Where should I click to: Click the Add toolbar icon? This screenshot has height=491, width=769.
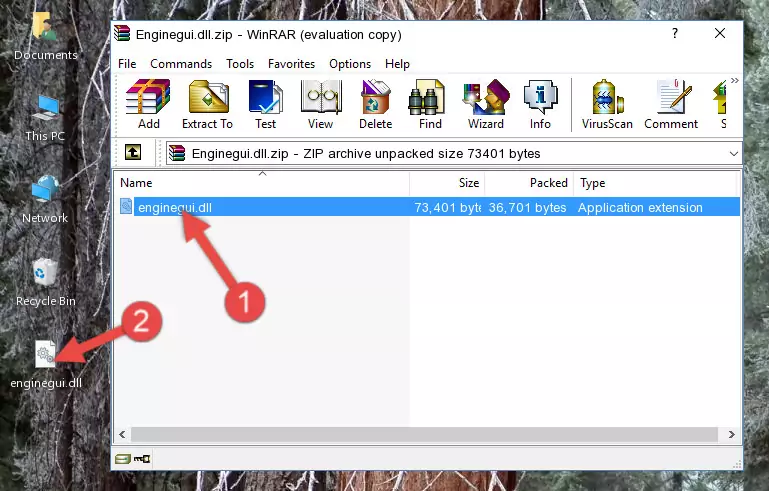(148, 104)
